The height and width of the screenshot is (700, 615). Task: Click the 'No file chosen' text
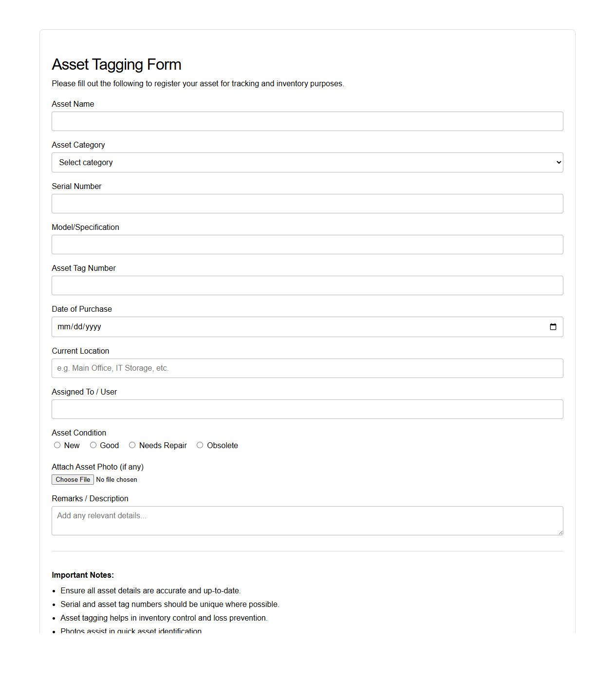117,480
